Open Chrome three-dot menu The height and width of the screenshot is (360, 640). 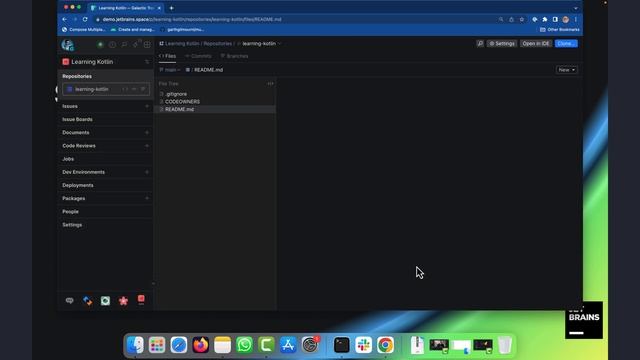tap(576, 19)
